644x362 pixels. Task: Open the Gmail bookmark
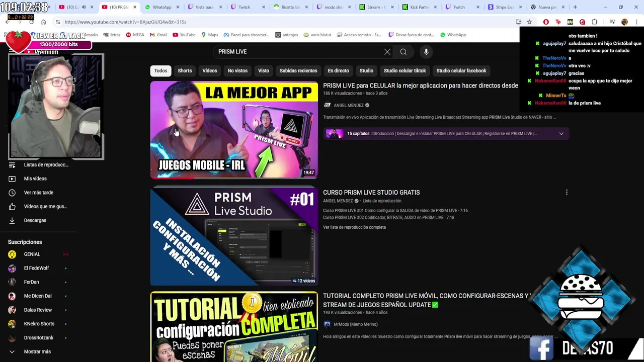coord(158,35)
